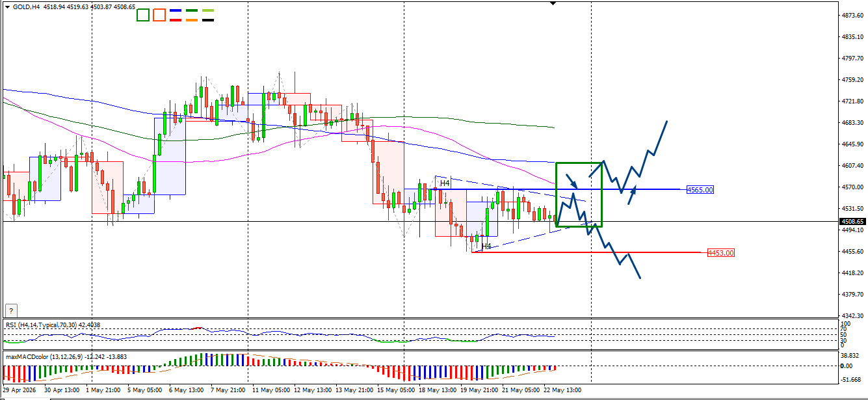
Task: Open the dropdown arrow beside GOLD,H4
Action: click(7, 7)
